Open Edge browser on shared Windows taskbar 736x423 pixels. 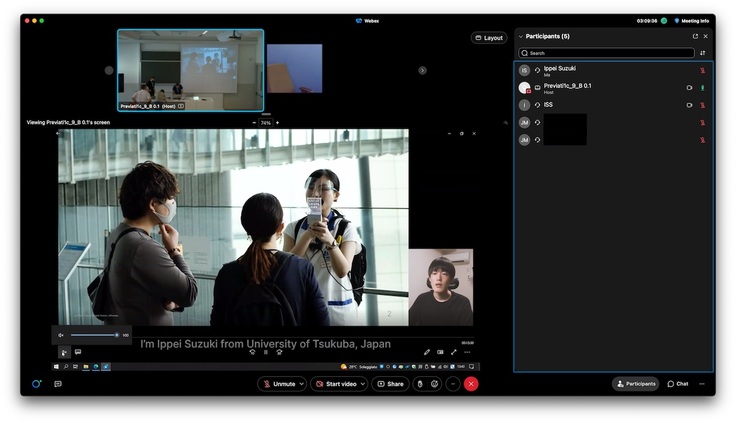coord(96,367)
